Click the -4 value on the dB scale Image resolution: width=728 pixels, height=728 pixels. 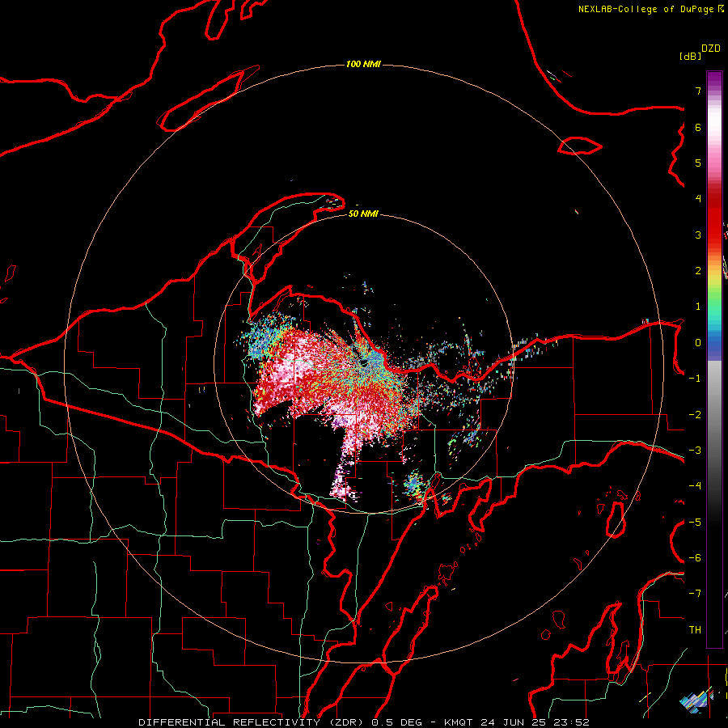pyautogui.click(x=695, y=486)
